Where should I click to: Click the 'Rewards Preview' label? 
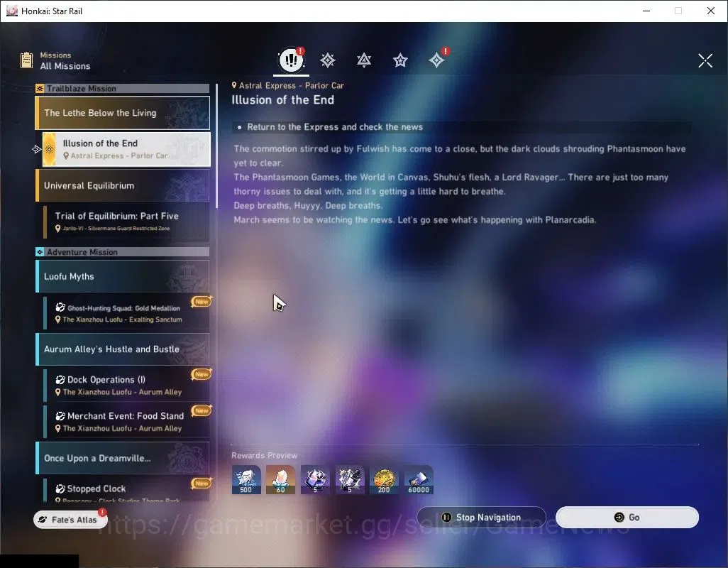coord(264,455)
